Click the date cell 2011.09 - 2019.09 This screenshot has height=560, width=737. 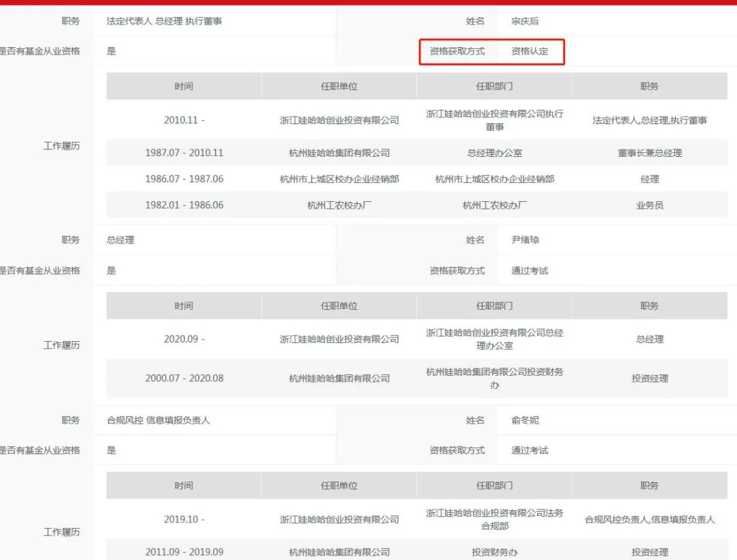click(184, 552)
